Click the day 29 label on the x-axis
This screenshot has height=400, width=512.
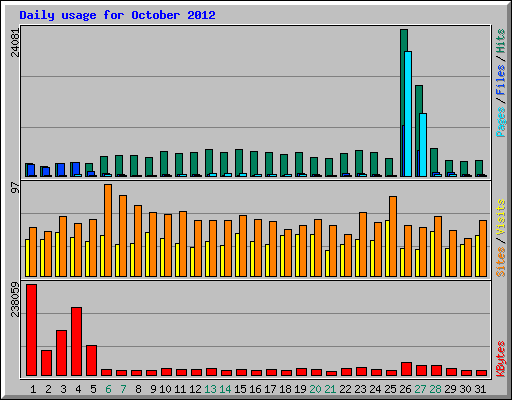coord(450,389)
